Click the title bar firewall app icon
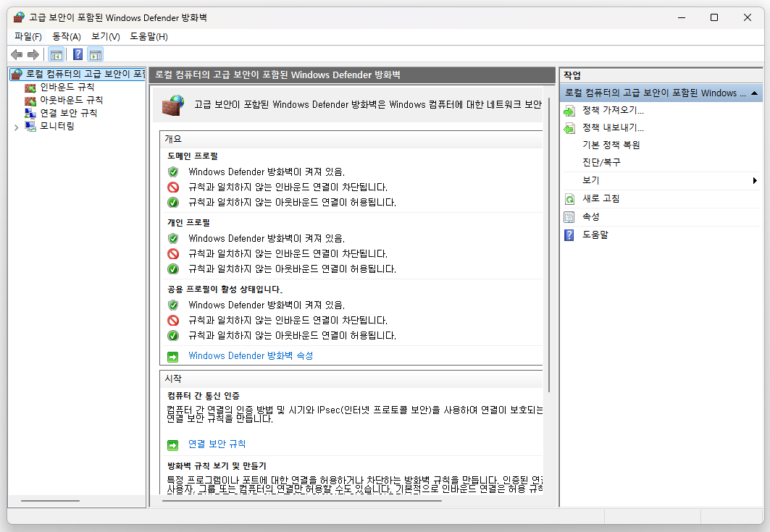Screen dimensions: 770x532 coord(19,17)
